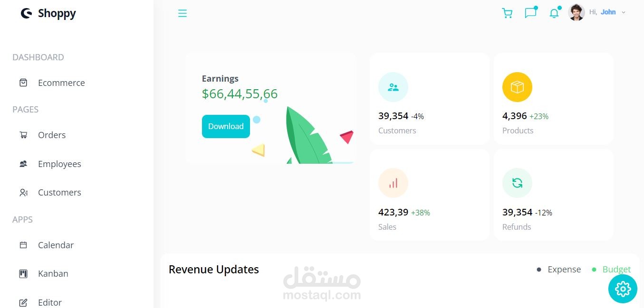Click the yellow Products box icon
644x308 pixels.
pyautogui.click(x=517, y=87)
